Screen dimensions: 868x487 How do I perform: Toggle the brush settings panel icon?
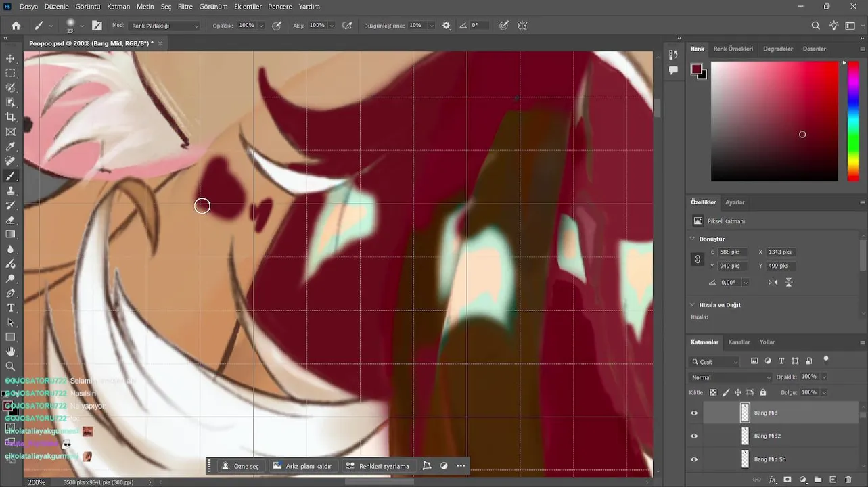click(97, 26)
